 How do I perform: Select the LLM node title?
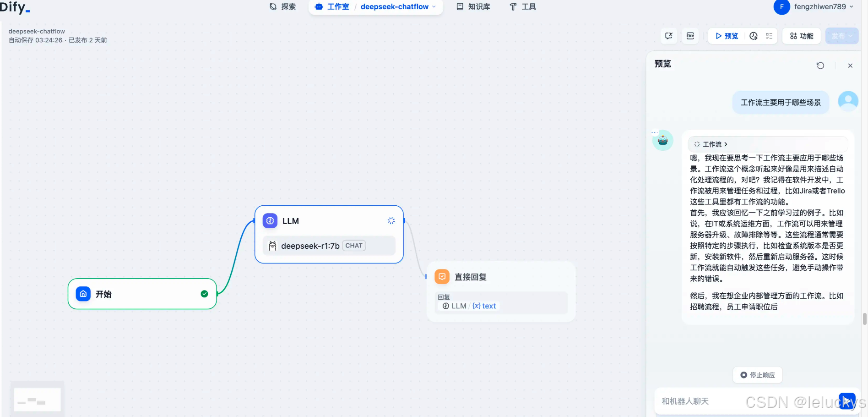[291, 221]
